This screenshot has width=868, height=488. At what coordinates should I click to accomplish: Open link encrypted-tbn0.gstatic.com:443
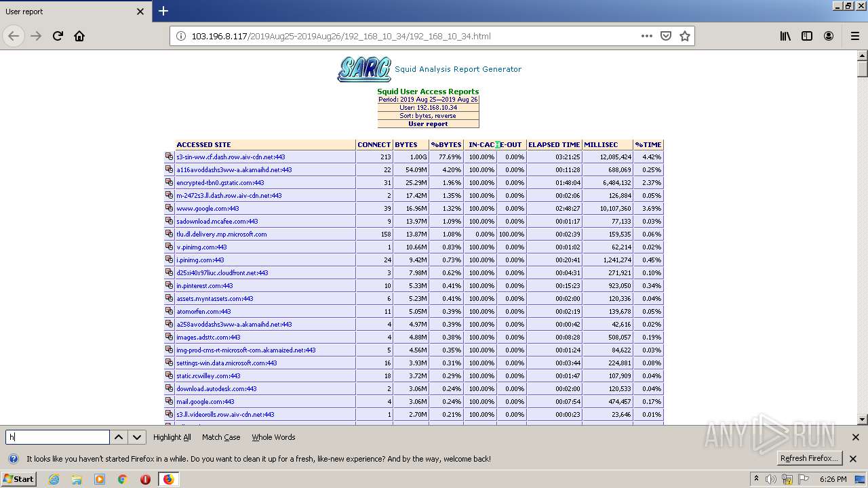(220, 183)
